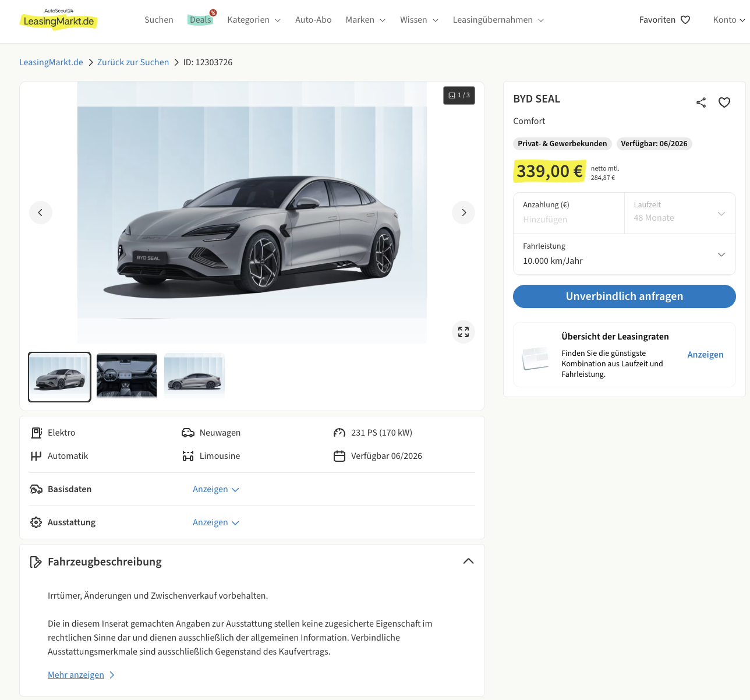
Task: Open the Fahrleistung dropdown
Action: (624, 254)
